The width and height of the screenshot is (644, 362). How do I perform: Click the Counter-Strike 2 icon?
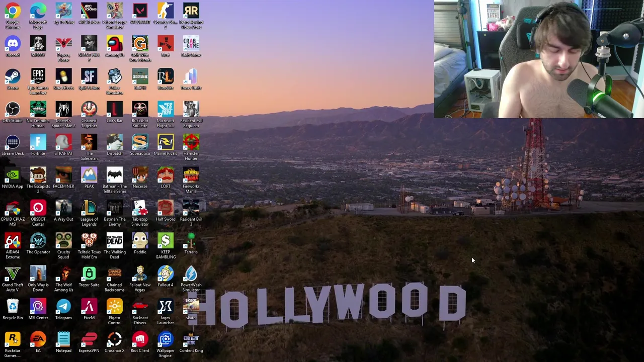pyautogui.click(x=166, y=10)
